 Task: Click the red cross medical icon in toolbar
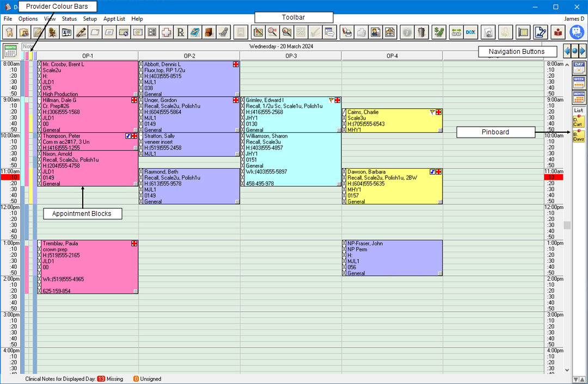pyautogui.click(x=167, y=32)
